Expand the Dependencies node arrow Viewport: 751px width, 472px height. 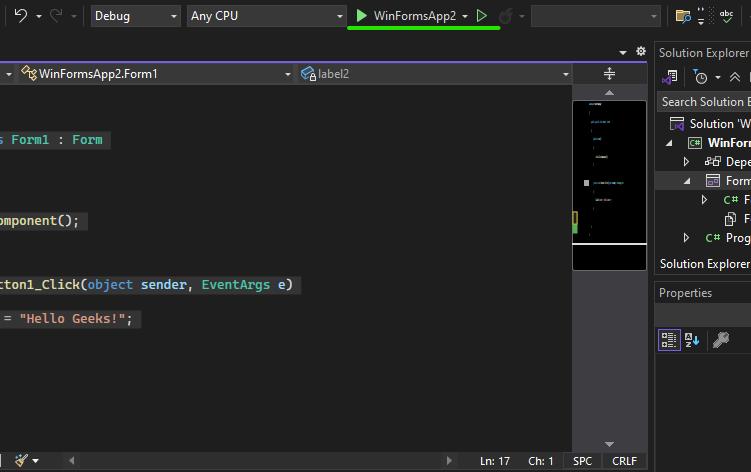pyautogui.click(x=686, y=162)
